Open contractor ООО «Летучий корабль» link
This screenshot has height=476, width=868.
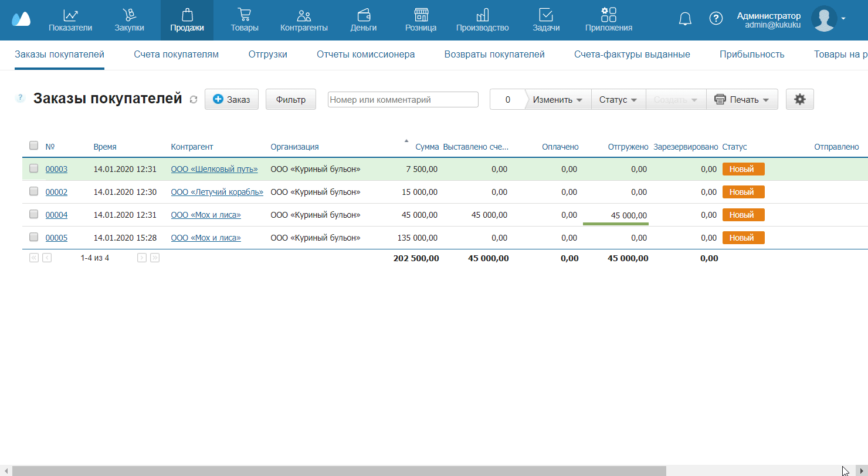point(217,192)
